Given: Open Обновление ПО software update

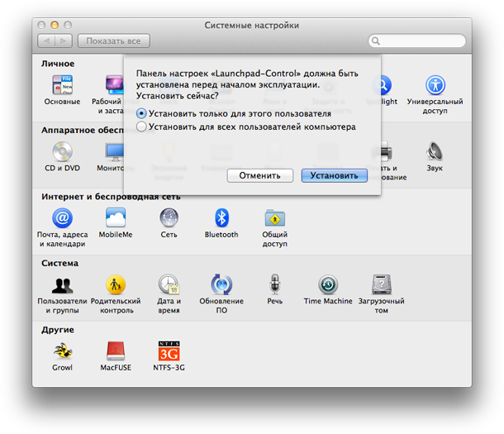Looking at the screenshot, I should coord(221,285).
